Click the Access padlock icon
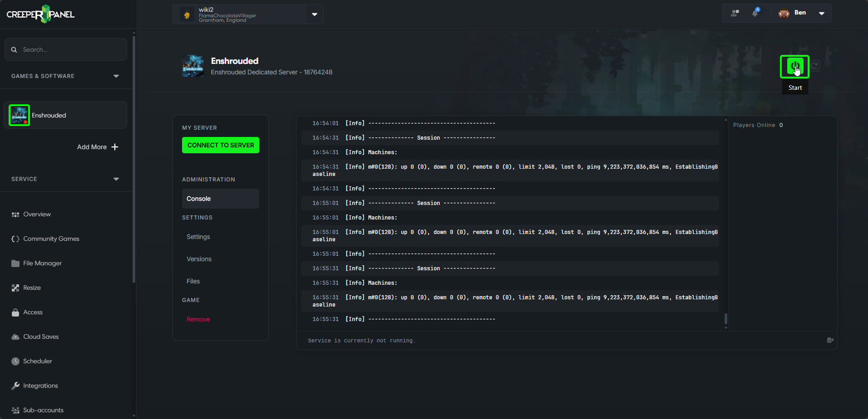 coord(15,312)
